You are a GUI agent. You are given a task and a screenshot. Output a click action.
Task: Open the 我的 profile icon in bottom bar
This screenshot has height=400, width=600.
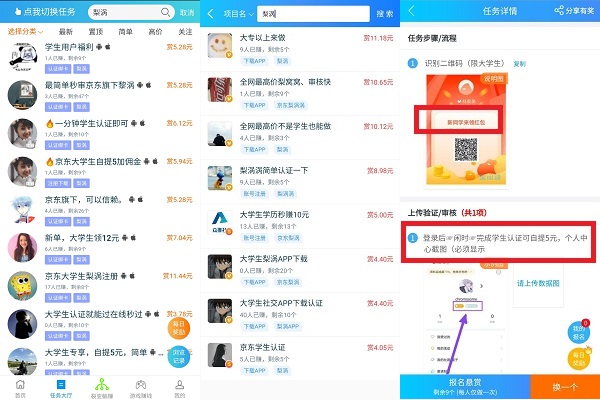180,387
